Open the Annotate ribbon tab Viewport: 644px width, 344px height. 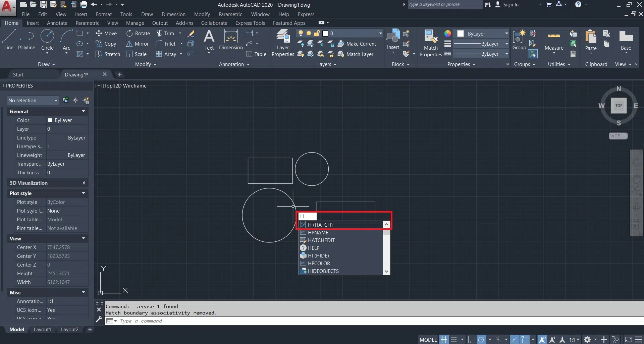(57, 23)
